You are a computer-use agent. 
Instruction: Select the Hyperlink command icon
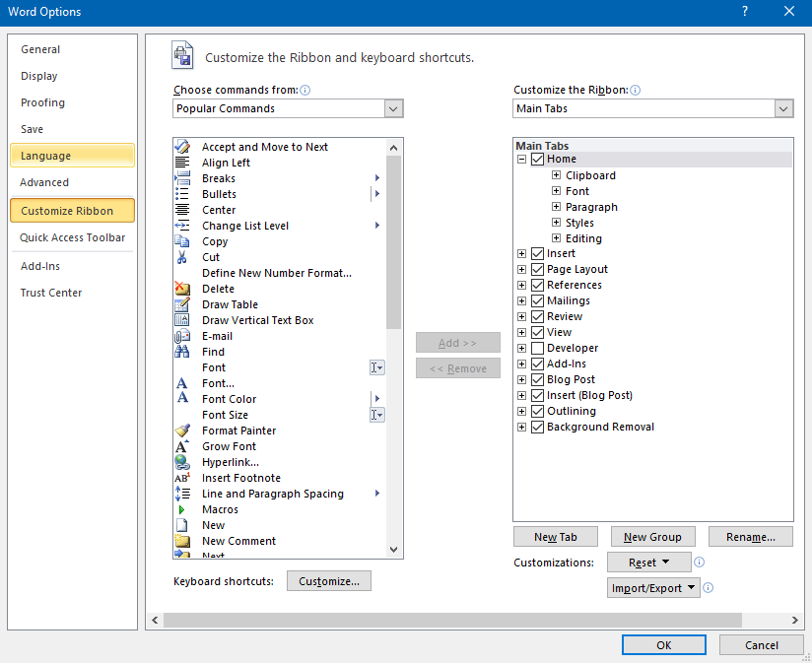[182, 462]
